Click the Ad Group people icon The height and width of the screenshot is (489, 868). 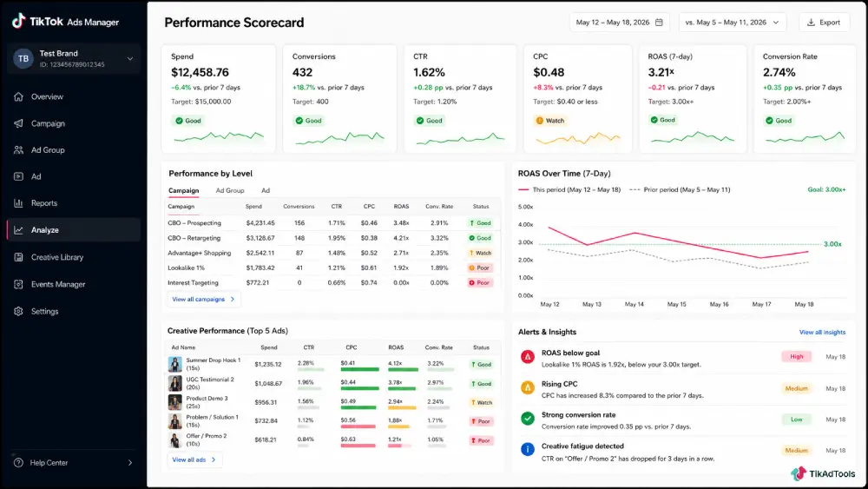(x=18, y=150)
